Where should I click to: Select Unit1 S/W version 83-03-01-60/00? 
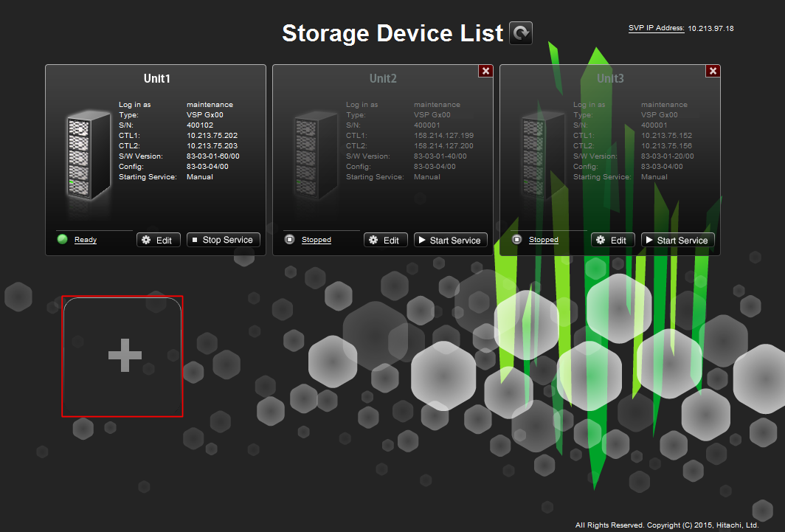pyautogui.click(x=212, y=156)
